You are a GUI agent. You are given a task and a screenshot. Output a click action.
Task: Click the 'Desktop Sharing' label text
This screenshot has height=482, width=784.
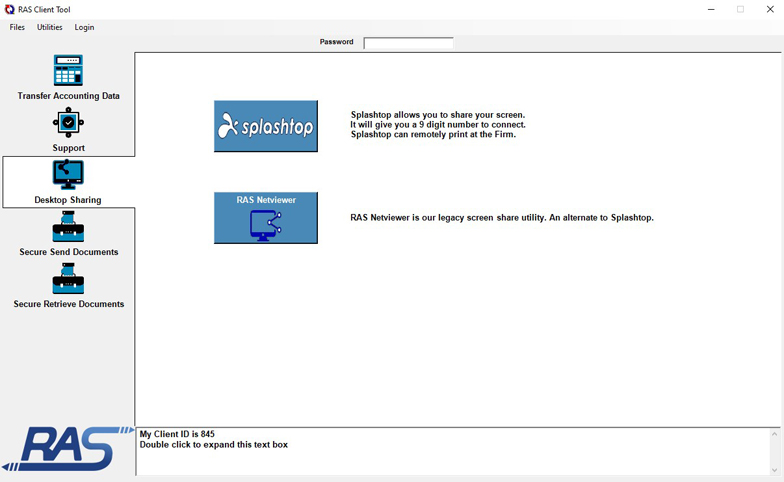tap(68, 200)
